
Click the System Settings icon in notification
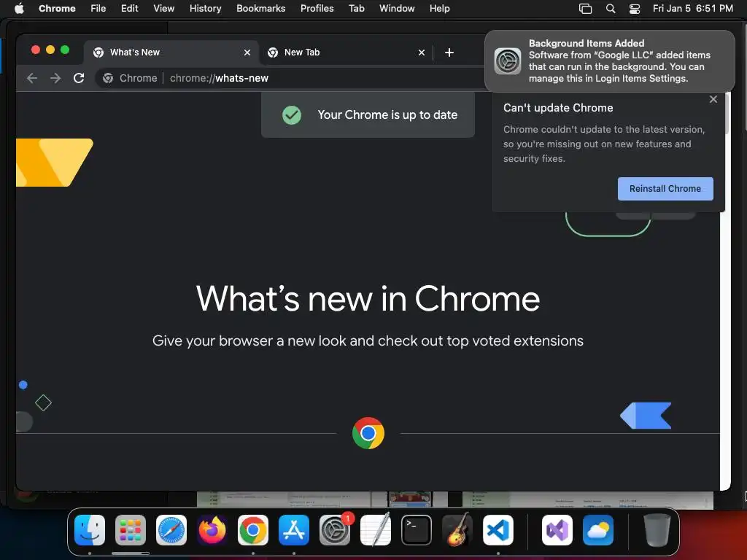pos(508,61)
